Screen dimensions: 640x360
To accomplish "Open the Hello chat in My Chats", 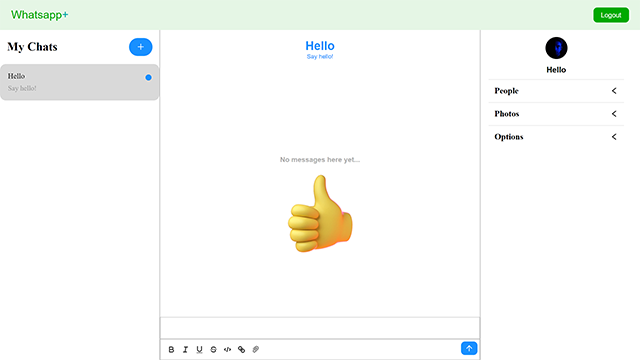I will [x=80, y=82].
